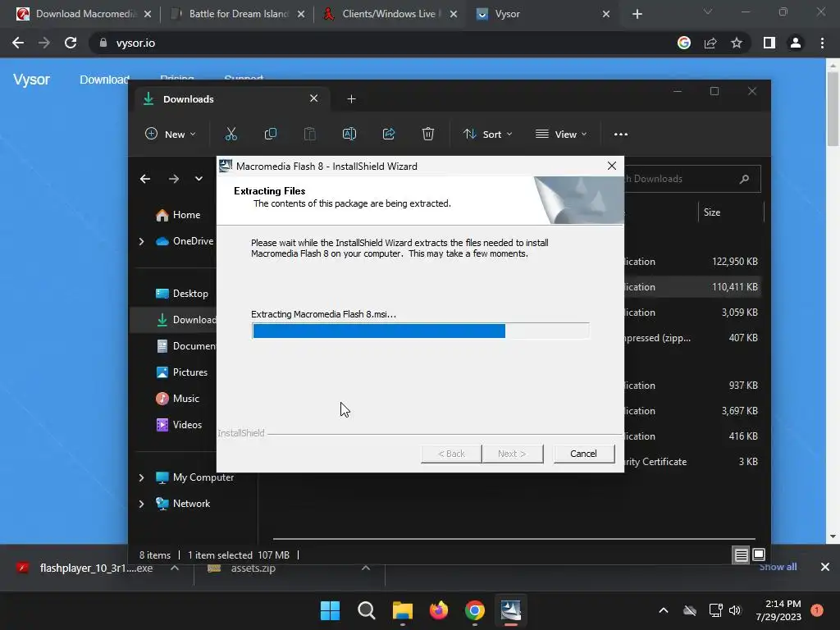The image size is (840, 630).
Task: Select the 122,950 KB file row
Action: [692, 262]
